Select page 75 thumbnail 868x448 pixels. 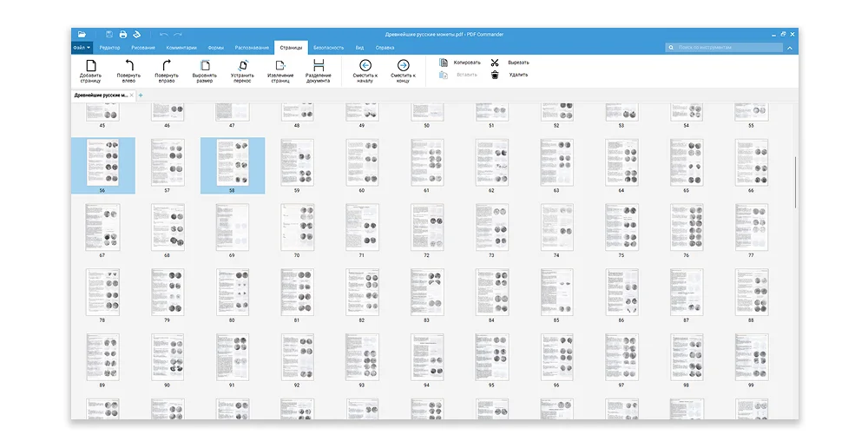click(x=621, y=227)
